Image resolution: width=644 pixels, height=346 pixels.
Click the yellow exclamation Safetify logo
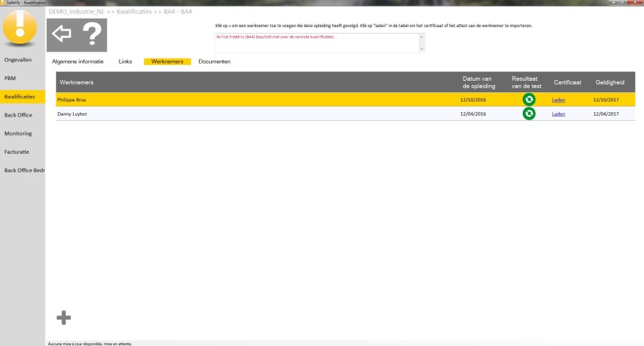tap(22, 29)
